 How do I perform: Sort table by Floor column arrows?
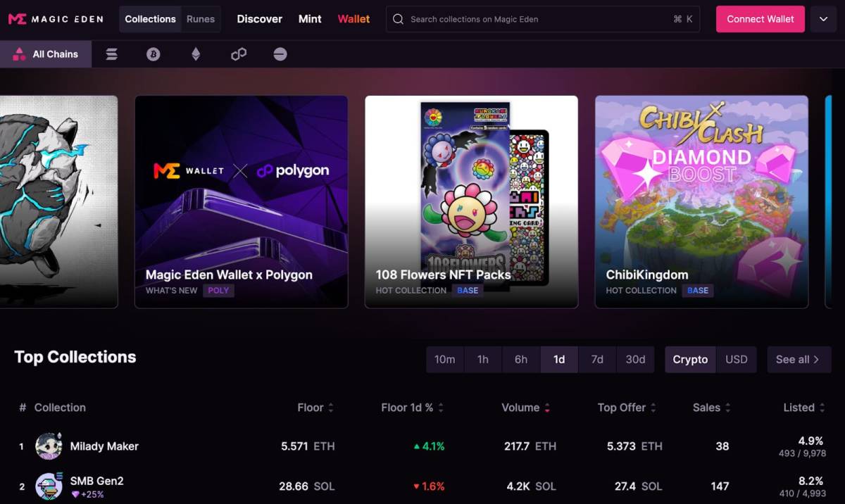pyautogui.click(x=331, y=408)
